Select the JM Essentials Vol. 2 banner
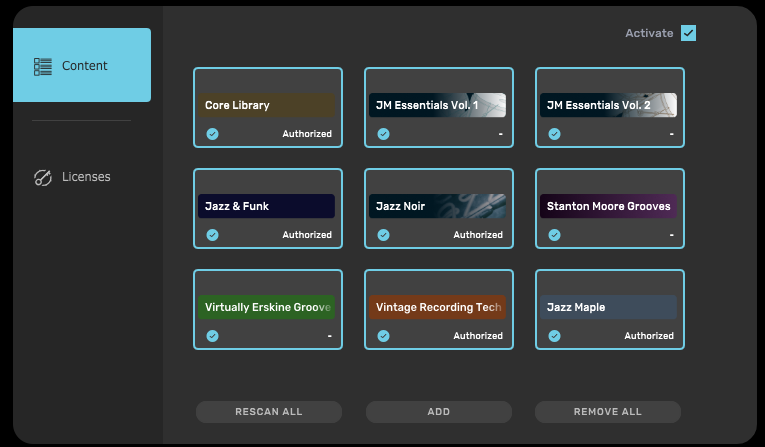The height and width of the screenshot is (447, 765). (x=608, y=105)
